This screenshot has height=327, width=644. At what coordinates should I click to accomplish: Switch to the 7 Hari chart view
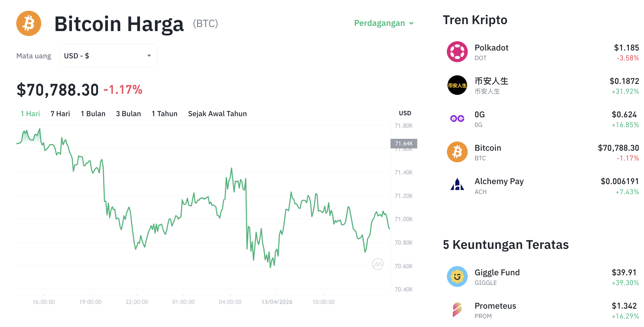click(x=60, y=114)
